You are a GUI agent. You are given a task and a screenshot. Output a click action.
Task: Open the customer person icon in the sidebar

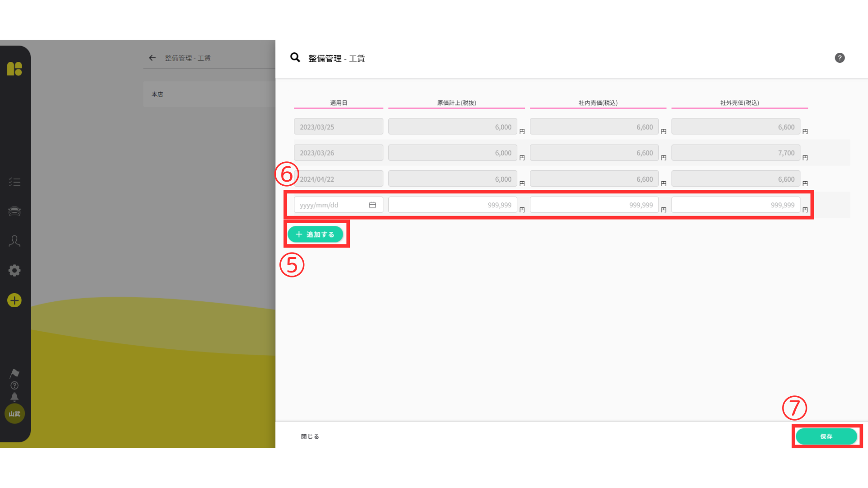tap(14, 241)
